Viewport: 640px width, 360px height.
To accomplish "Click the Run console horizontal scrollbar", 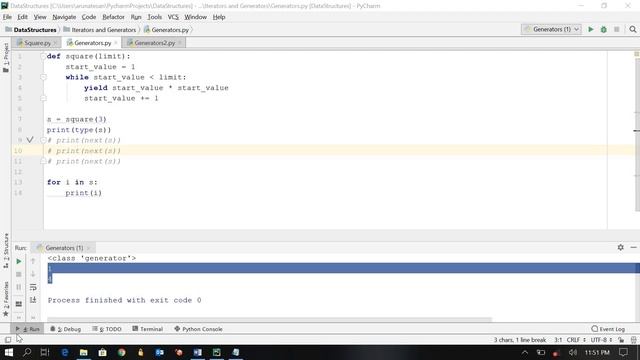I will point(269,319).
